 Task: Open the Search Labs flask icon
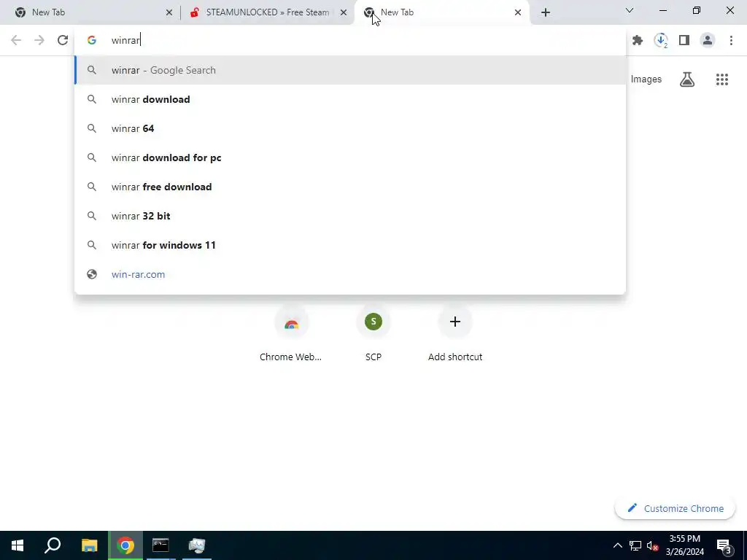[x=687, y=79]
